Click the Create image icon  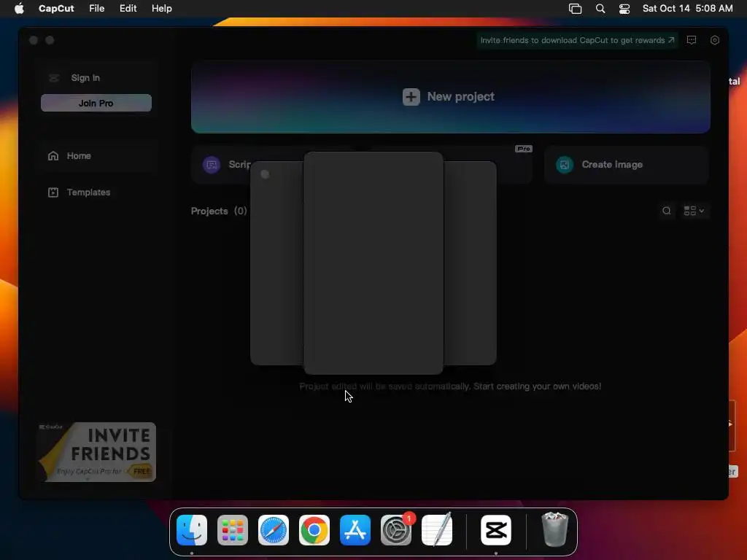(565, 165)
